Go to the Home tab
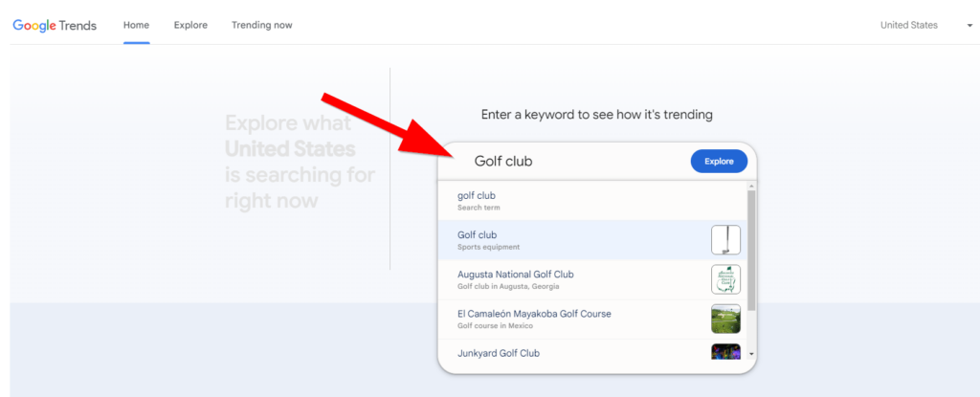 (136, 25)
